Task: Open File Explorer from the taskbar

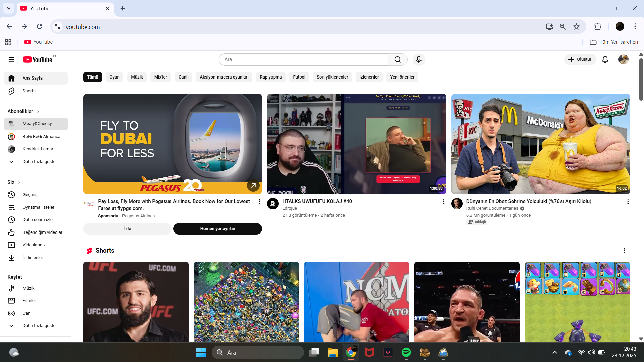Action: 332,352
